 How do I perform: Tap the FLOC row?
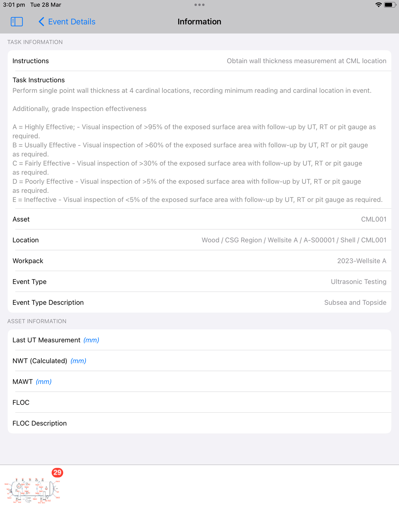[199, 402]
